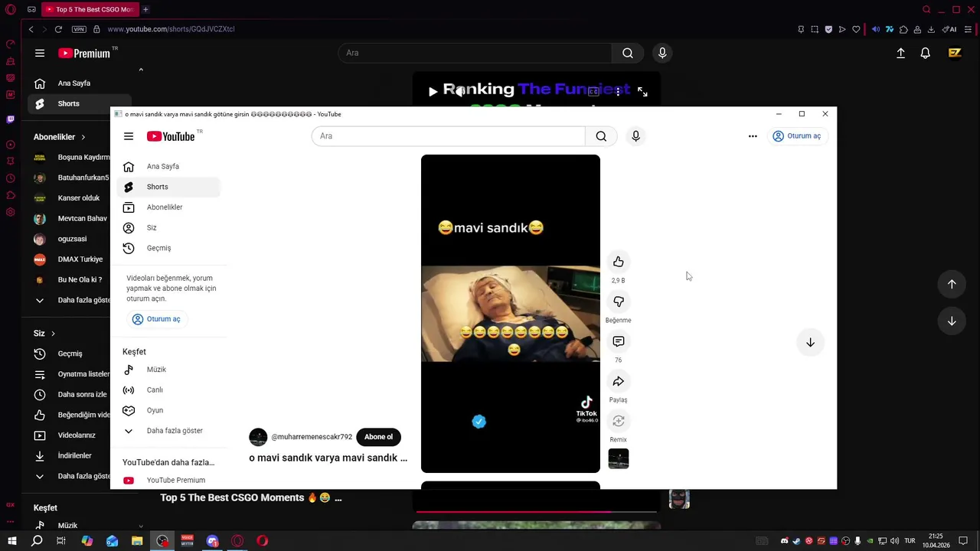Open Abonelikler in popup sidebar
This screenshot has width=980, height=551.
point(168,207)
